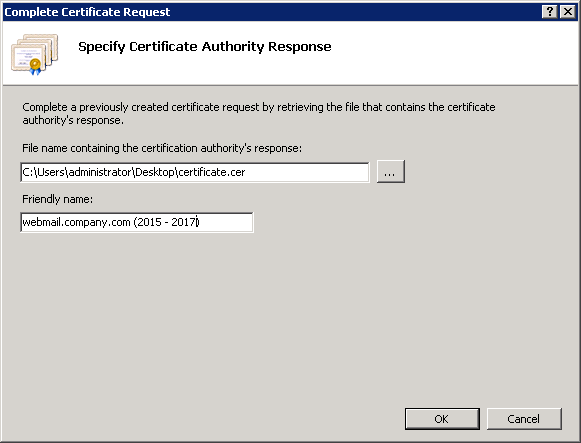Browse for file using the ellipsis button
The height and width of the screenshot is (443, 581).
tap(391, 171)
